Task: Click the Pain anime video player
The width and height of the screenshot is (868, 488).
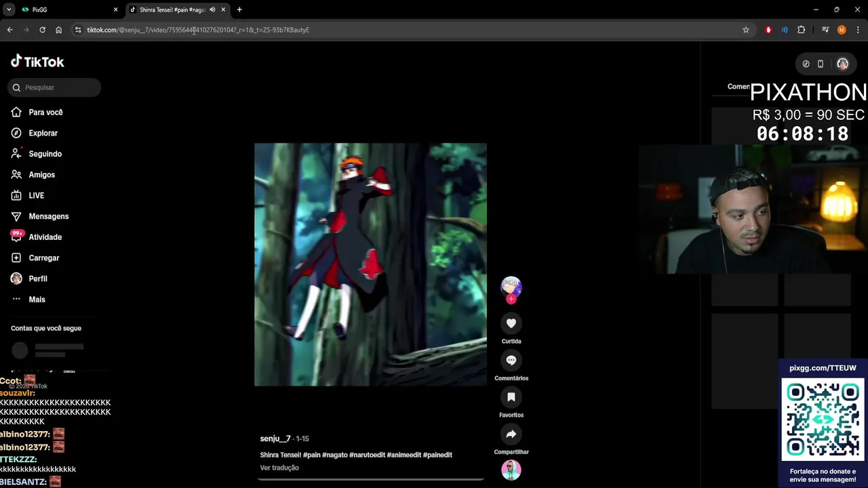Action: point(370,264)
